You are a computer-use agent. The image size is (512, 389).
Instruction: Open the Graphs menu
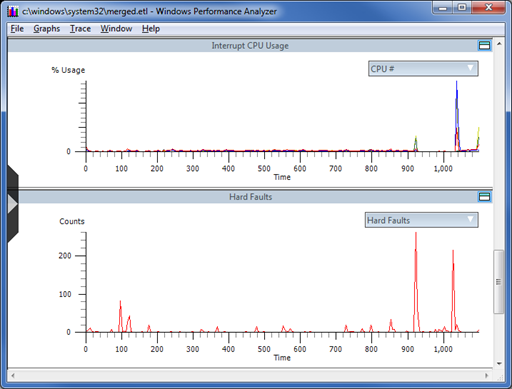(x=47, y=29)
